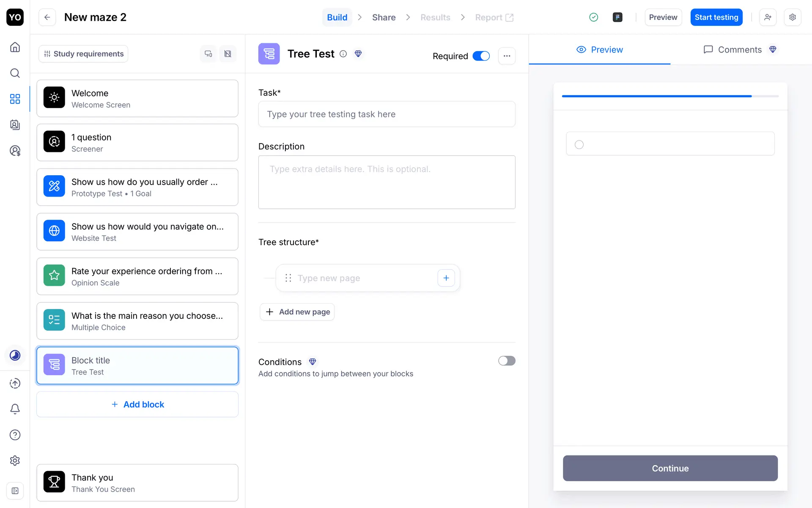Click the back arrow next to New maze 2
This screenshot has width=812, height=508.
point(47,17)
